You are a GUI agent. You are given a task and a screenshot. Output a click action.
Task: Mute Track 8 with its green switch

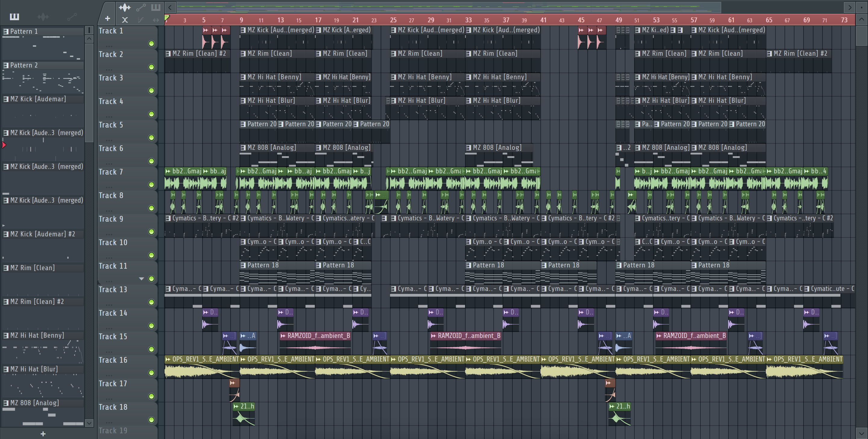pos(152,208)
